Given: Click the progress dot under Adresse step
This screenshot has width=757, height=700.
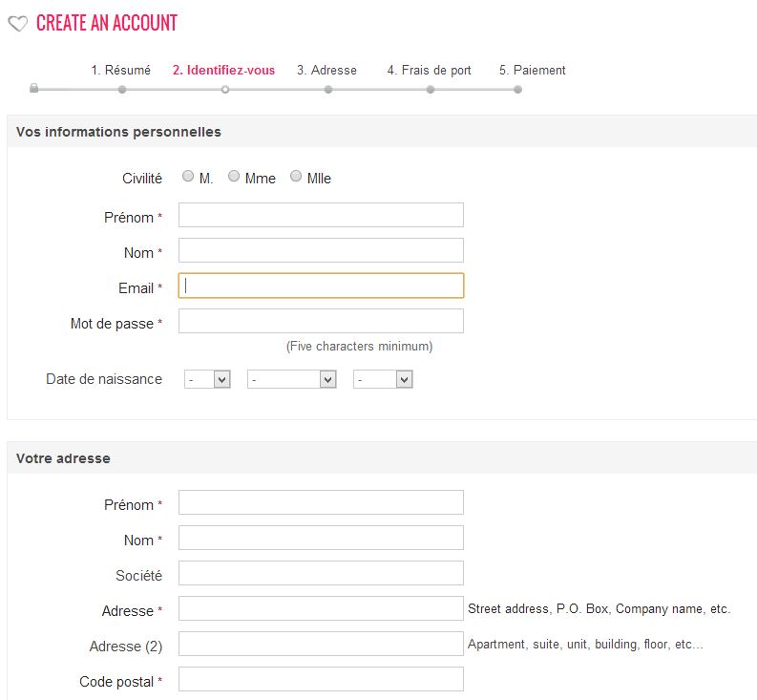Looking at the screenshot, I should [328, 90].
